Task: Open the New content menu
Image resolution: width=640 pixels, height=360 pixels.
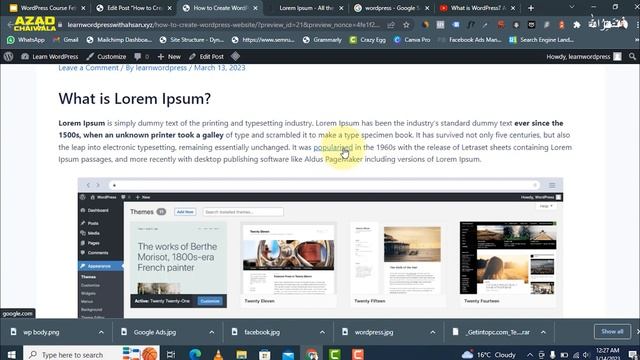Action: click(x=169, y=57)
